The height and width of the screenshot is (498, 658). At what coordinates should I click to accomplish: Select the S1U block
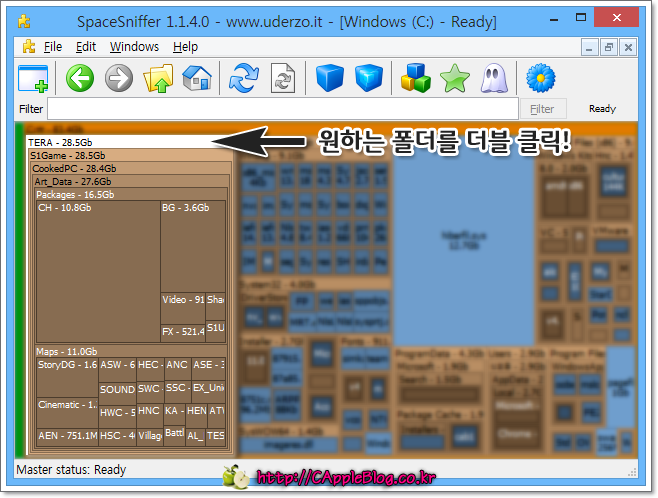(216, 331)
